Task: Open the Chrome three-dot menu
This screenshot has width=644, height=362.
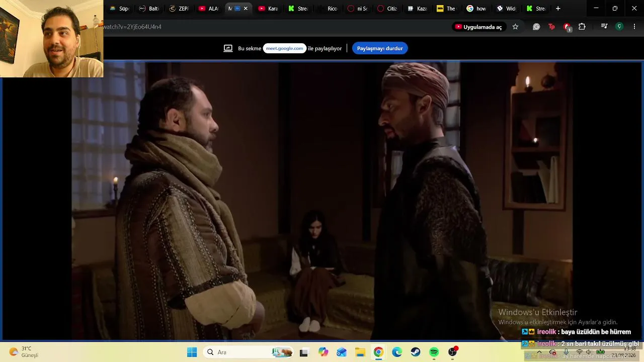Action: (634, 27)
